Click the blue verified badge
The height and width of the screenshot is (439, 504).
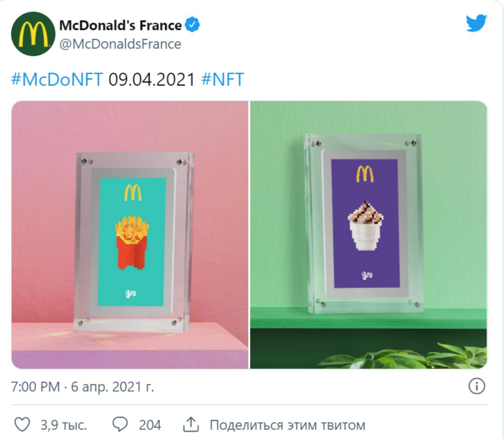point(192,25)
